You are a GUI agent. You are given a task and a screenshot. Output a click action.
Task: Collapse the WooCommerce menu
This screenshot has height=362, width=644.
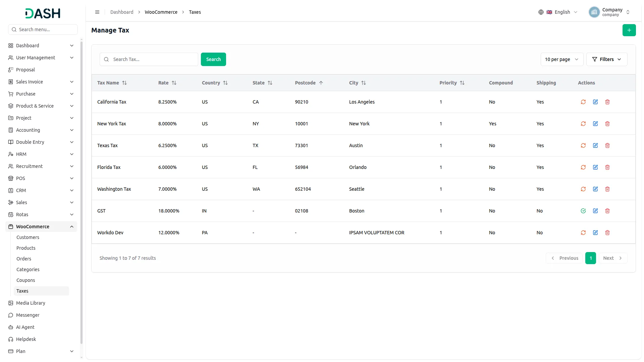41,227
